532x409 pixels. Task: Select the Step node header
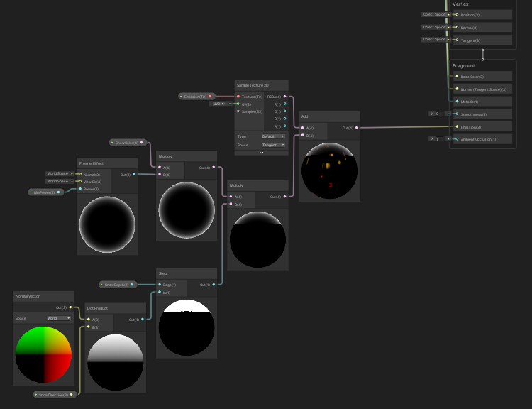pos(187,273)
